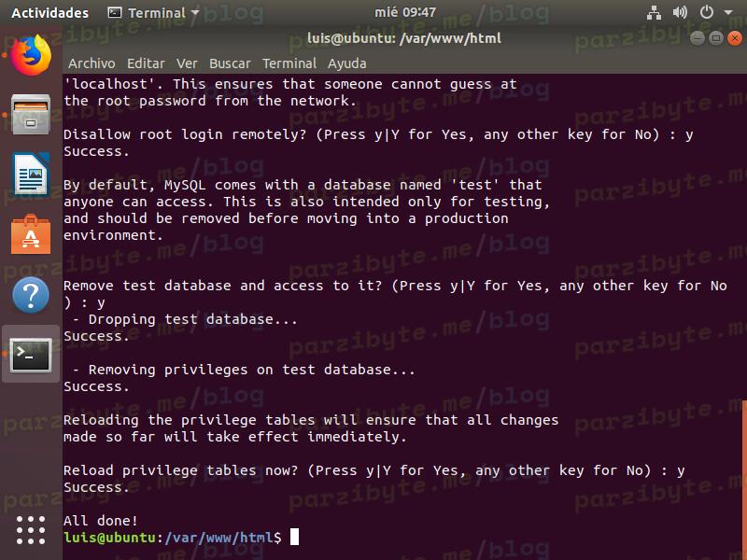Open the Buscar menu
This screenshot has width=747, height=560.
(230, 63)
